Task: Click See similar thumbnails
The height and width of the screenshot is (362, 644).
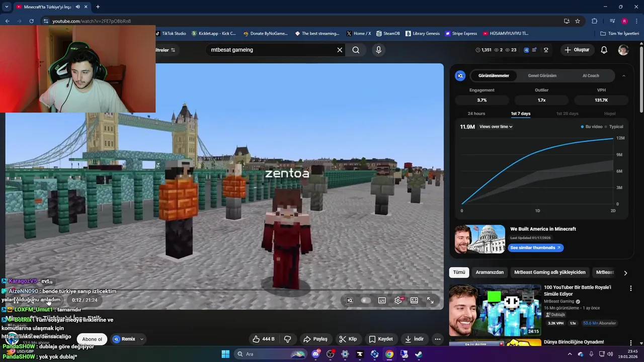Action: tap(536, 248)
